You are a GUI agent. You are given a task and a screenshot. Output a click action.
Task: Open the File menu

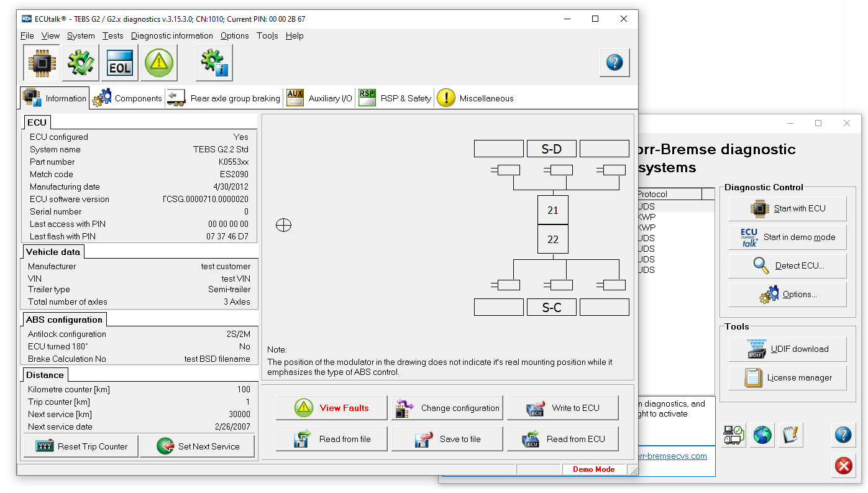27,35
